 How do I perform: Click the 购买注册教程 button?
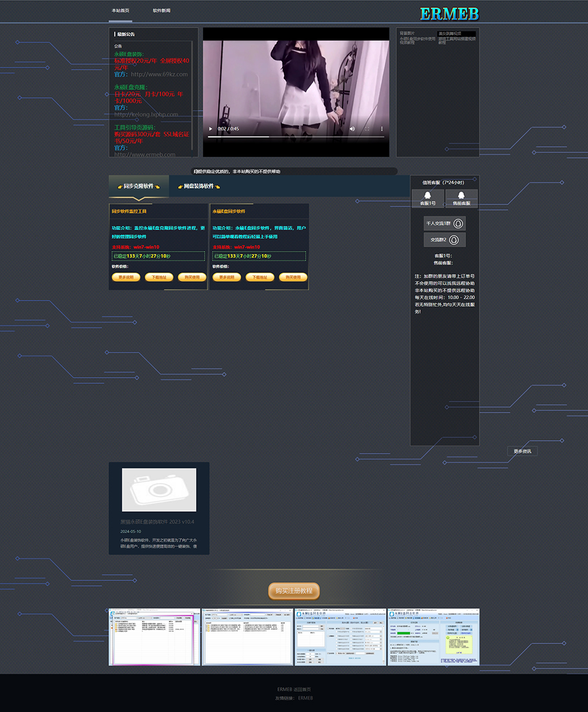pos(294,591)
